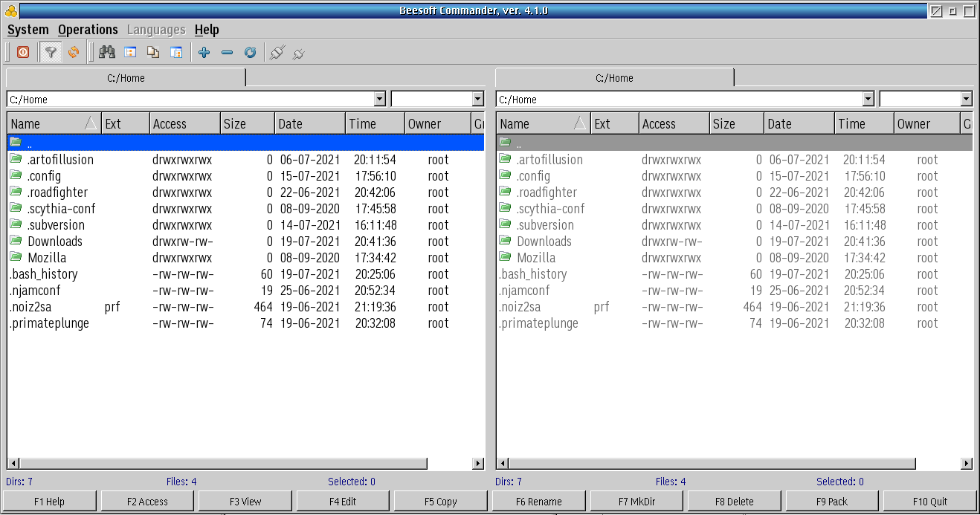
Task: Click the blue minus deselect icon
Action: tap(228, 52)
